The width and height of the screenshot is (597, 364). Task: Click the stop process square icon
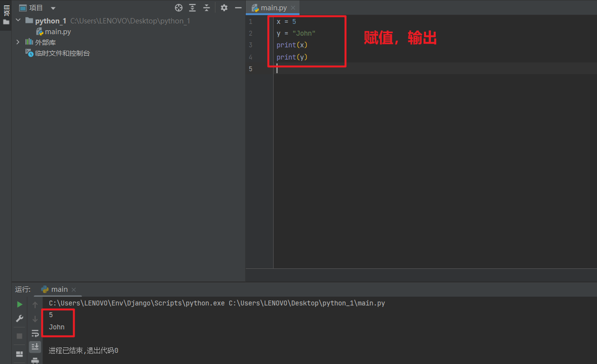[x=20, y=336]
